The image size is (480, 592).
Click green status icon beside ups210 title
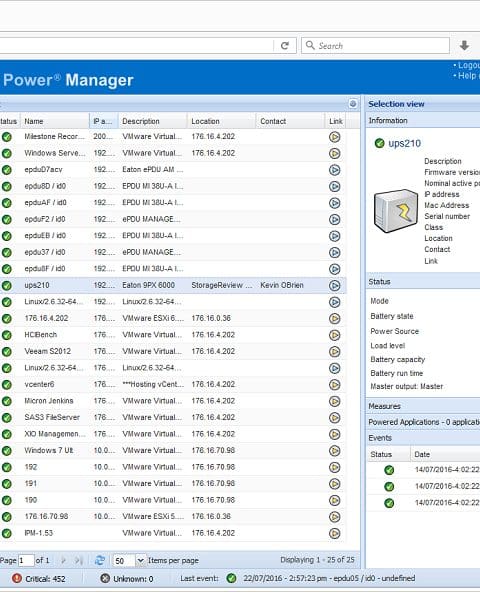(x=379, y=143)
